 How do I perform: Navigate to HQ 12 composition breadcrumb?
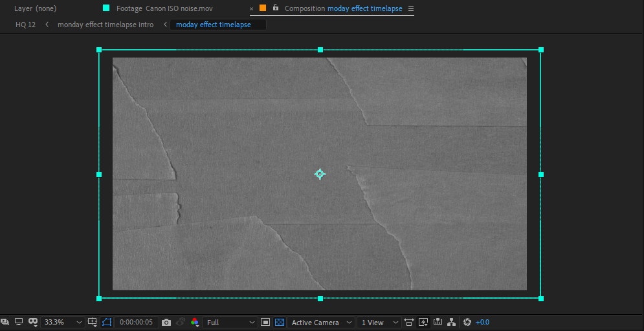point(25,25)
